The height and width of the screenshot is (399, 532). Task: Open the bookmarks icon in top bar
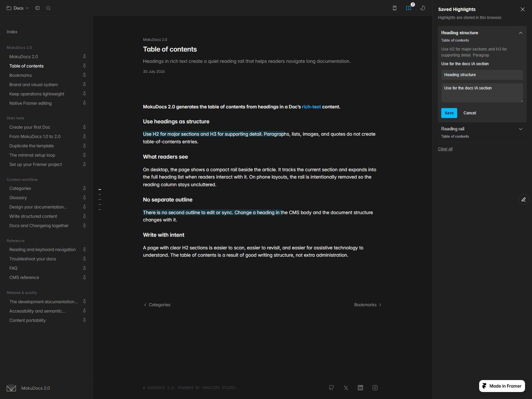(395, 8)
